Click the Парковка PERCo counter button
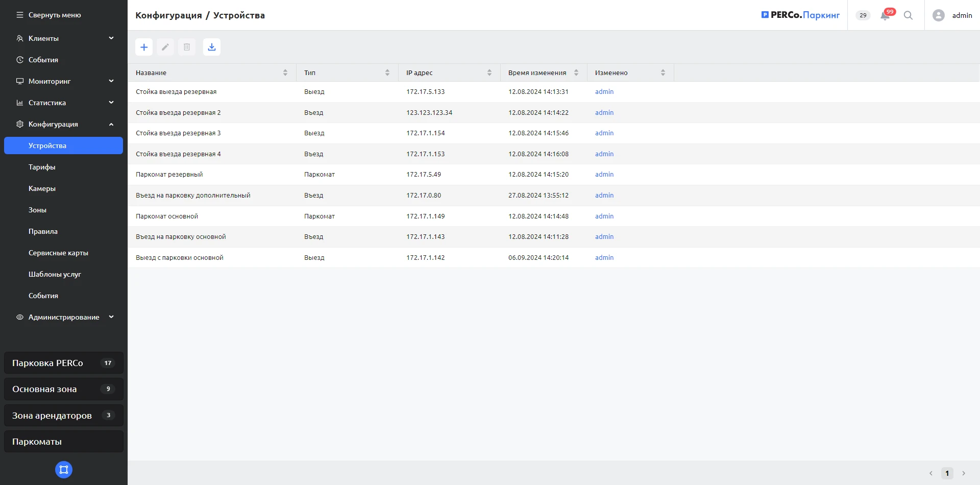980x485 pixels. tap(64, 363)
